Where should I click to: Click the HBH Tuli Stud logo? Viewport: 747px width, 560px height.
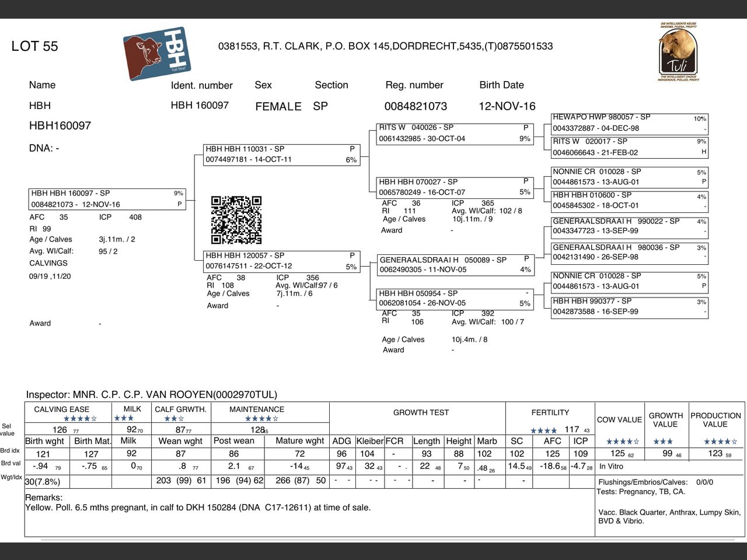[157, 53]
